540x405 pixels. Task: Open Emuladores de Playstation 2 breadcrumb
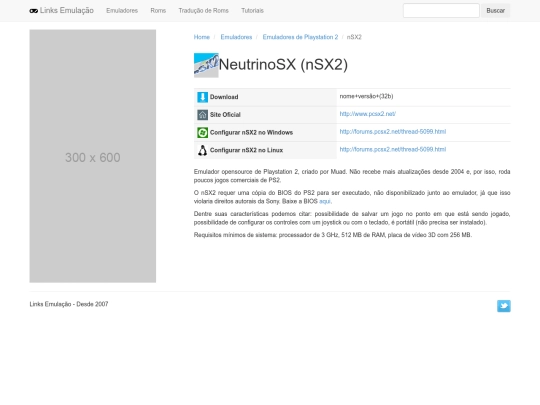coord(300,37)
